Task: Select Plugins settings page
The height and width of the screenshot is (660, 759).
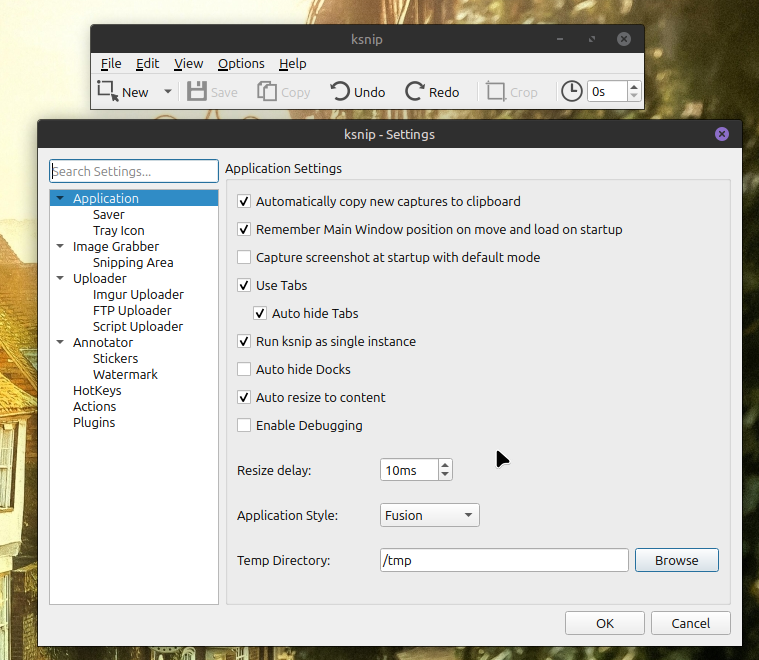Action: (x=94, y=422)
